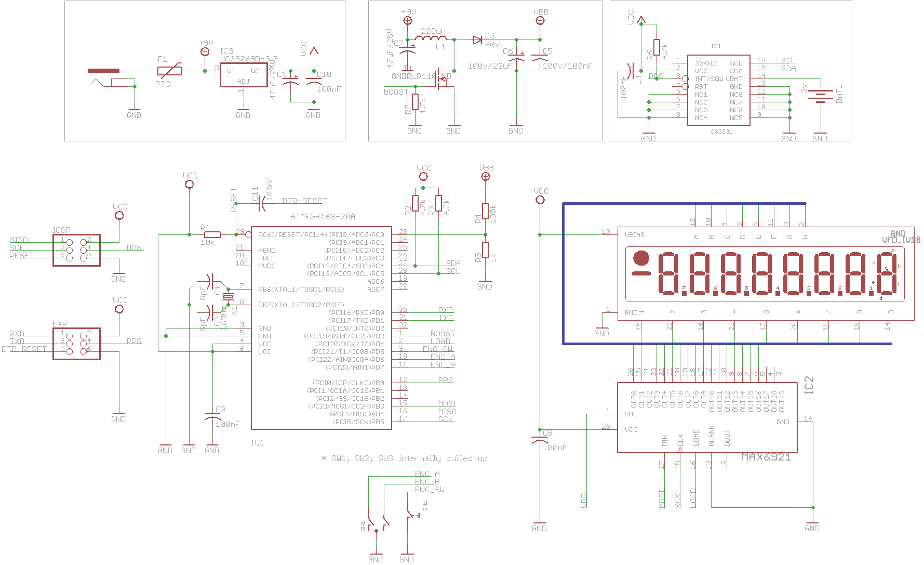Click the IC3 MC33269D-3.3 regulator block

pyautogui.click(x=244, y=75)
